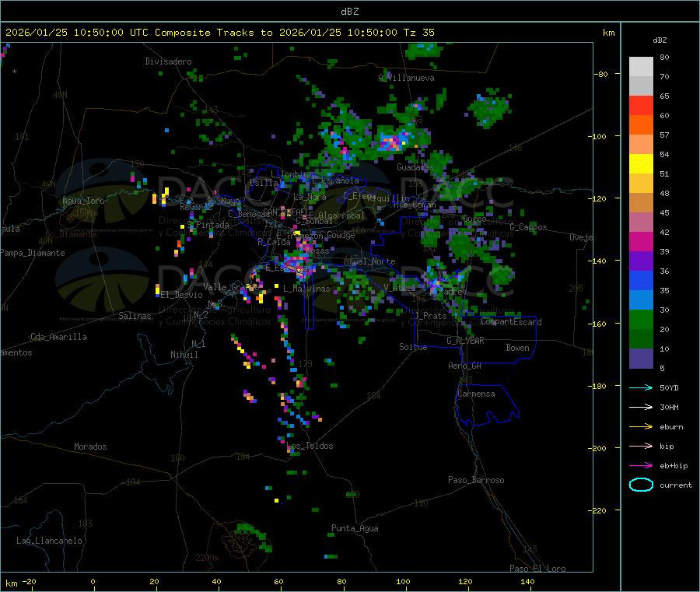Viewport: 700px width, 592px height.
Task: Click the white 30HM track arrow in legend
Action: [x=641, y=407]
